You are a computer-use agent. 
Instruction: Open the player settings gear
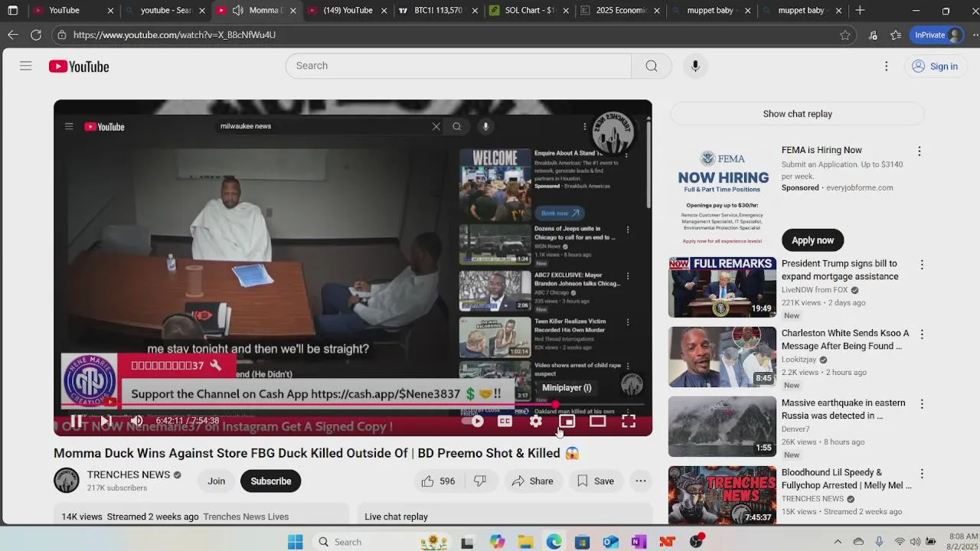(x=536, y=421)
